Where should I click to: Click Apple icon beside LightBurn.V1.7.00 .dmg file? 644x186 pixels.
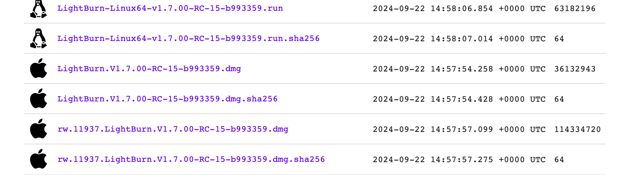(38, 68)
